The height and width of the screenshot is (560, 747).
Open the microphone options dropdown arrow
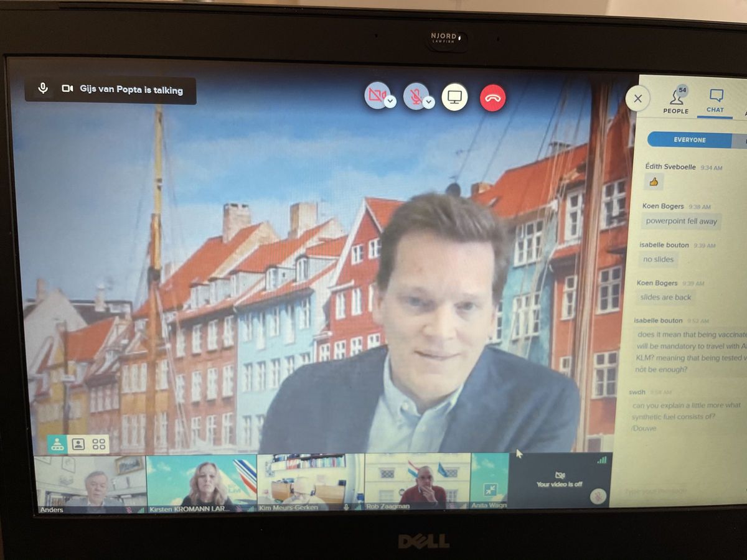(x=429, y=102)
